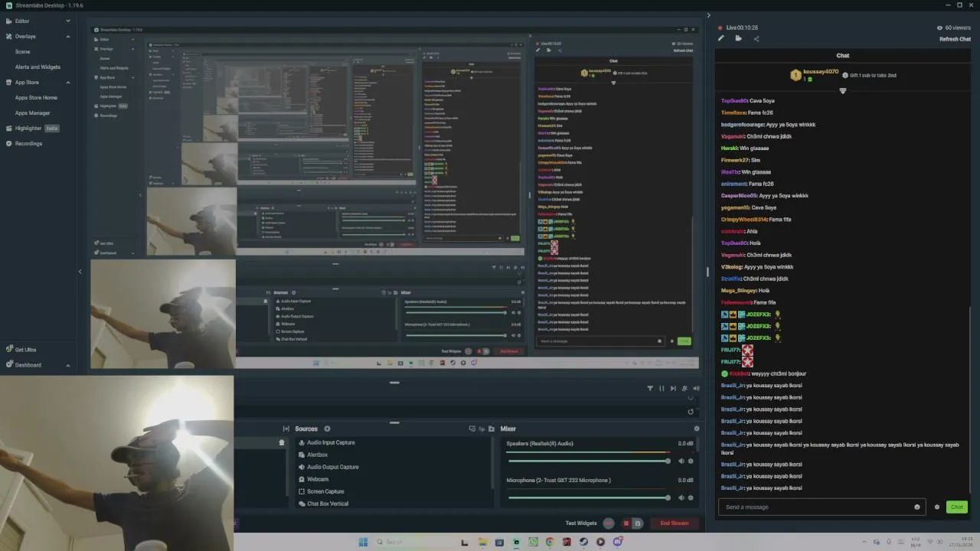Viewport: 980px width, 551px height.
Task: Click the icon between pencil and share
Action: 738,38
